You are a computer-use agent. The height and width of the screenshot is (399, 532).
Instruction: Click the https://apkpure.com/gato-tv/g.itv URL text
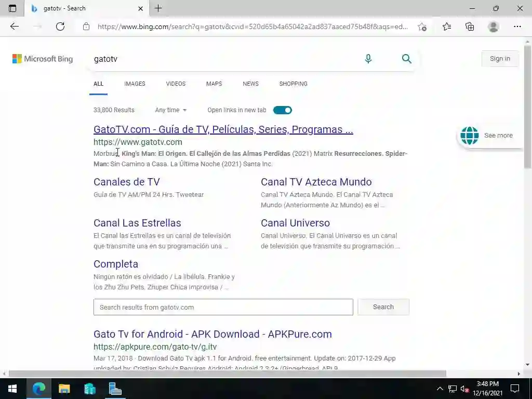155,347
